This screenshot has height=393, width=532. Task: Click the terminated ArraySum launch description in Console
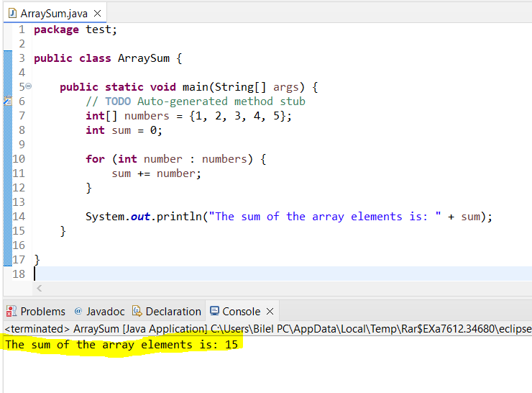click(268, 329)
